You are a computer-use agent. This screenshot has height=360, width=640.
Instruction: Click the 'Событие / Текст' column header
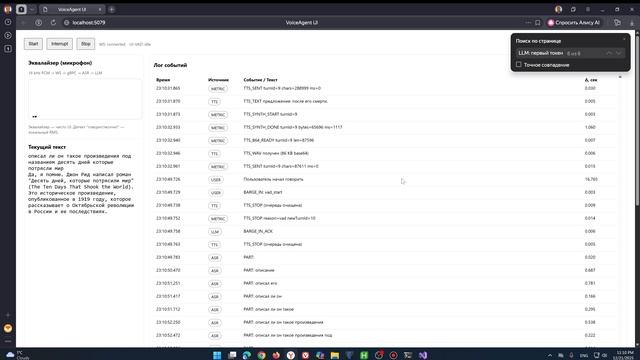pos(260,80)
